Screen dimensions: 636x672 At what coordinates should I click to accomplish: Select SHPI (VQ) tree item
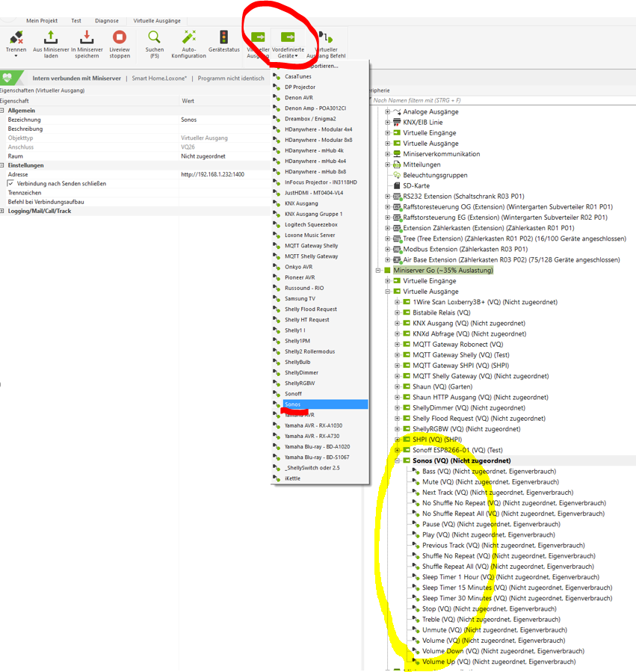click(x=437, y=440)
